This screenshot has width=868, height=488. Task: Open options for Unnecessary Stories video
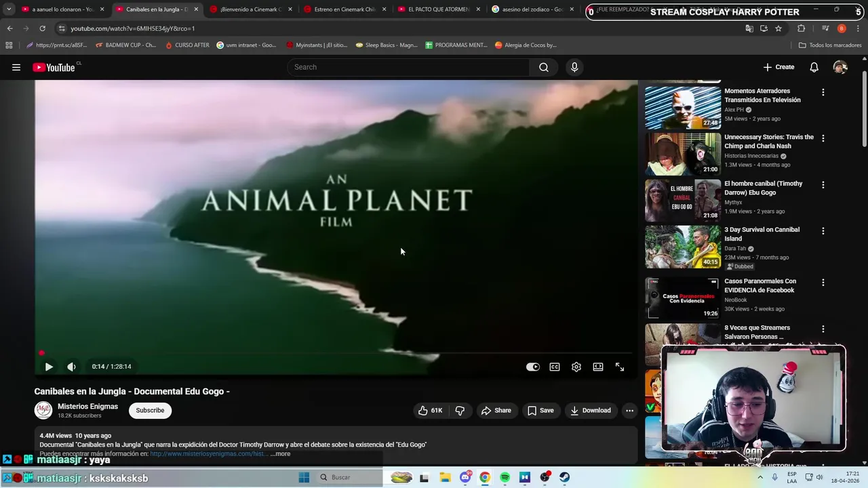pos(823,138)
